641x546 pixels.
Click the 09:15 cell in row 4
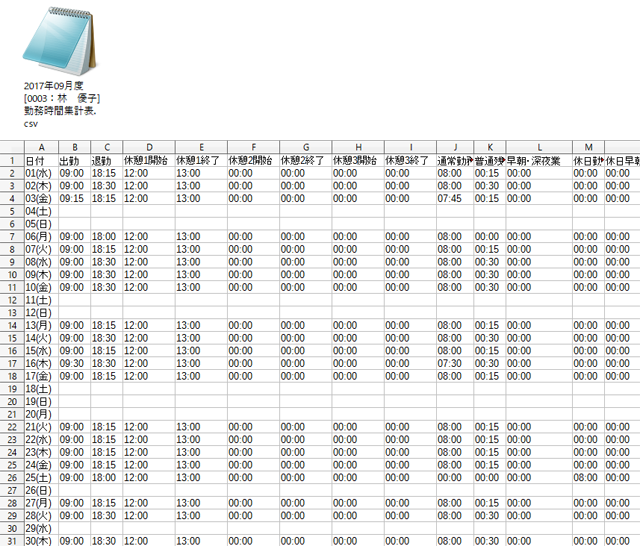point(74,198)
